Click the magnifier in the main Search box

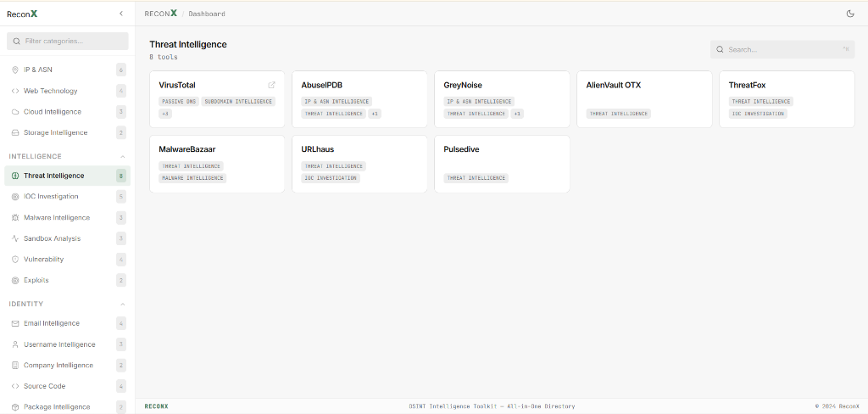720,49
